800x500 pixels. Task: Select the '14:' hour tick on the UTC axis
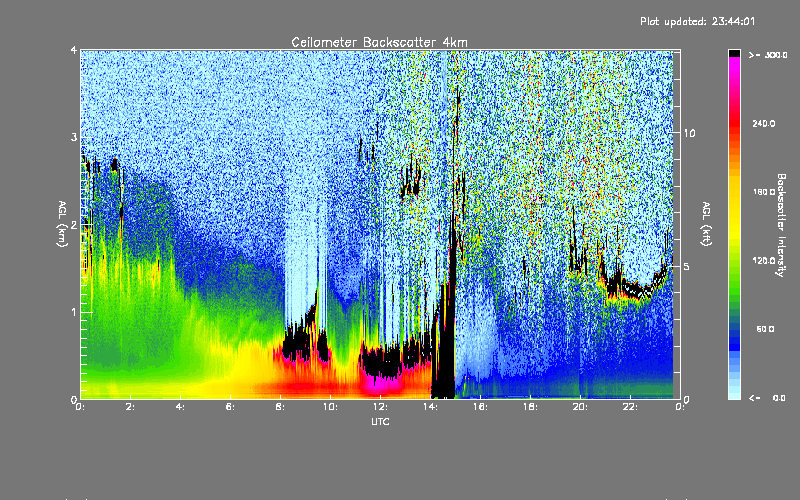(x=430, y=407)
